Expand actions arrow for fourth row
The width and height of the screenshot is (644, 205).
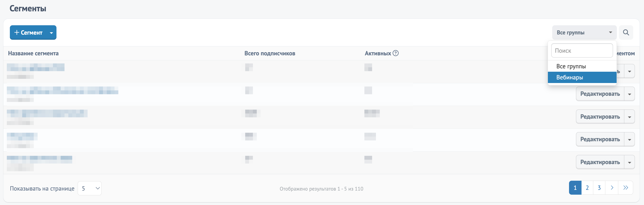[x=630, y=139]
